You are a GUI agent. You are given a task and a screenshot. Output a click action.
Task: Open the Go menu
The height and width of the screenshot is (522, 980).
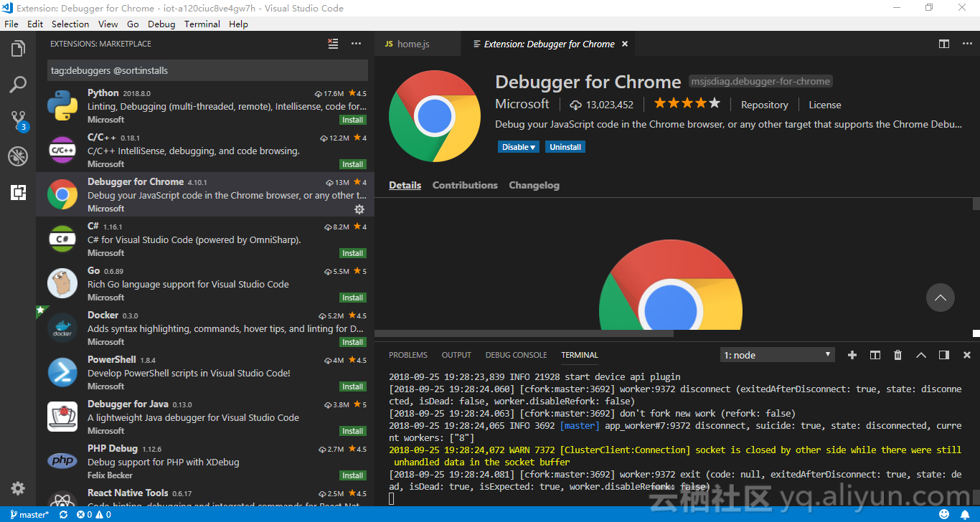pos(133,24)
